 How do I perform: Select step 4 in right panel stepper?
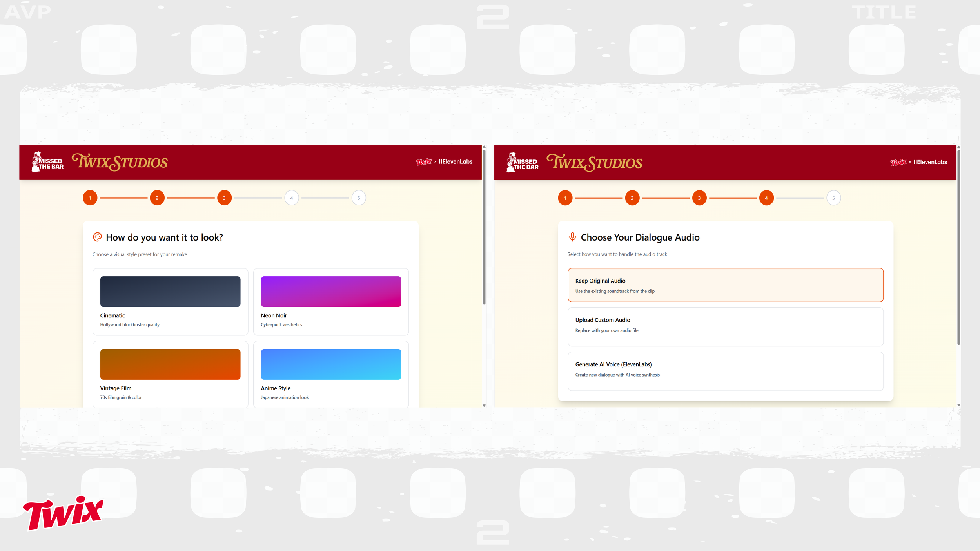(766, 198)
